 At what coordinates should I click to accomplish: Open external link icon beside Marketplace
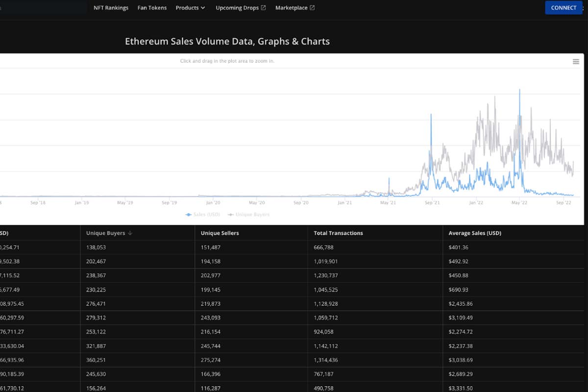click(312, 8)
